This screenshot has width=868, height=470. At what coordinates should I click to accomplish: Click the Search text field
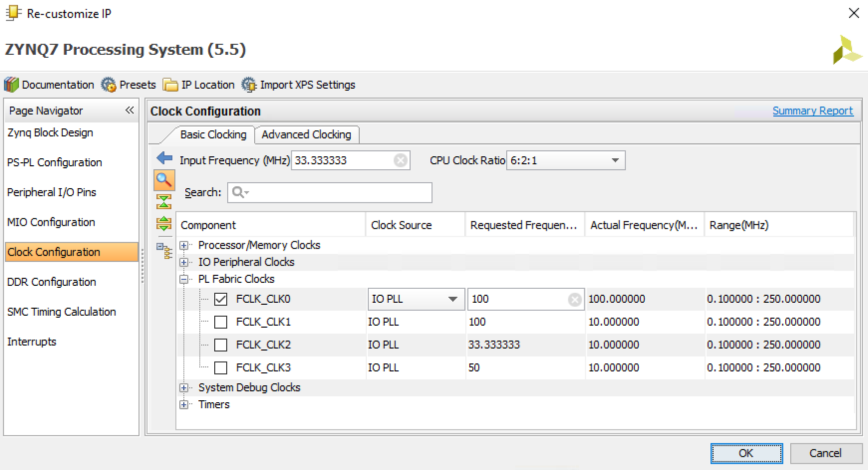coord(330,193)
